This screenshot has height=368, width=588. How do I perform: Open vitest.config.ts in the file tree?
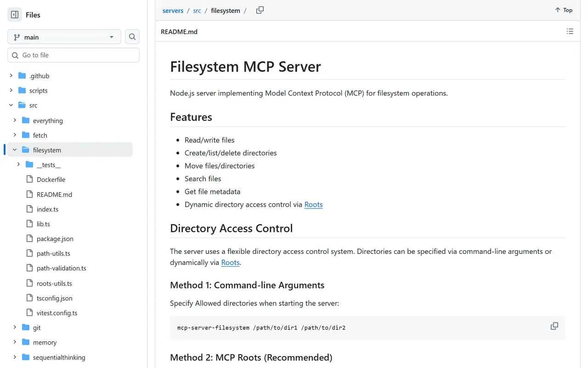click(57, 313)
